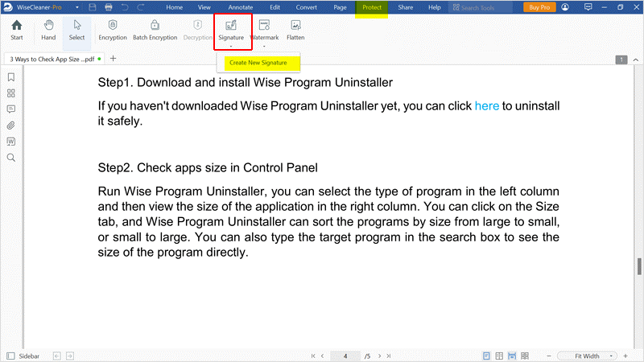Click the Watermark tool icon
Viewport: 644px width, 362px height.
[x=265, y=26]
